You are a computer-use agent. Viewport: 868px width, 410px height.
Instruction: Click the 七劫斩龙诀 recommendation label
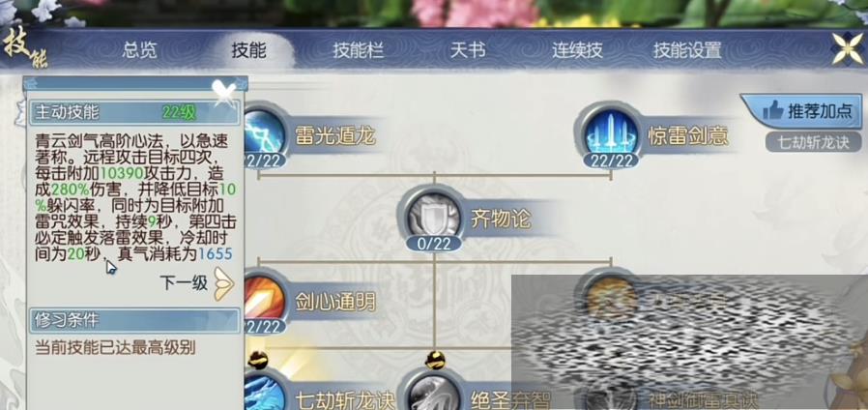coord(813,142)
